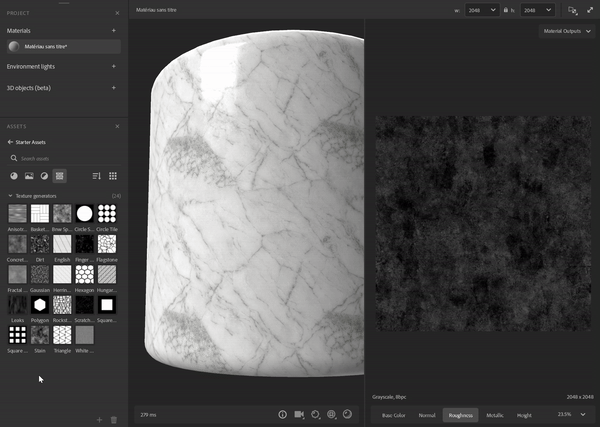Filter assets by filters half-circle icon
This screenshot has height=427, width=600.
coord(44,176)
